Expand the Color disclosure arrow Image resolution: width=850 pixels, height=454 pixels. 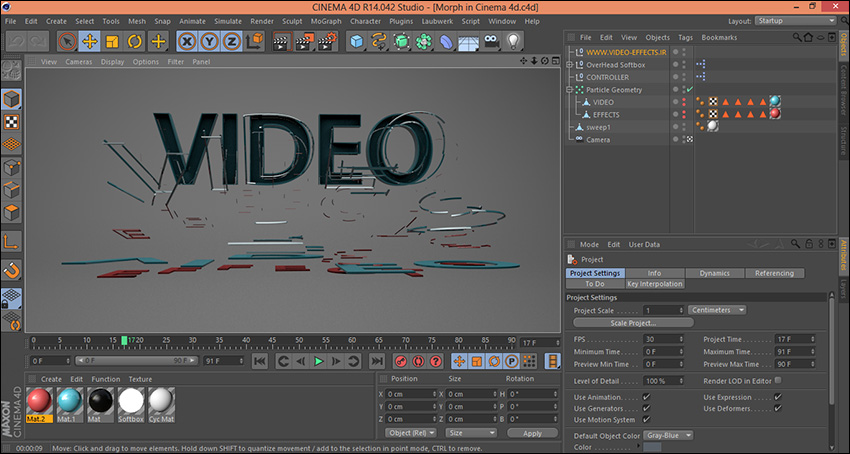(x=639, y=447)
